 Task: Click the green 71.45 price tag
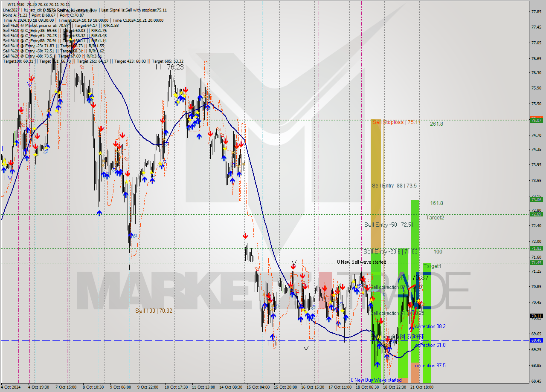536,262
